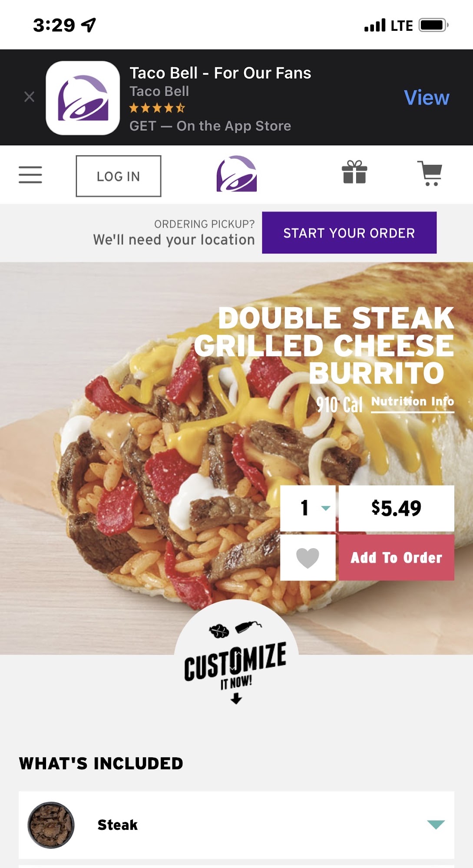Viewport: 473px width, 868px height.
Task: Open the shopping cart
Action: point(430,173)
